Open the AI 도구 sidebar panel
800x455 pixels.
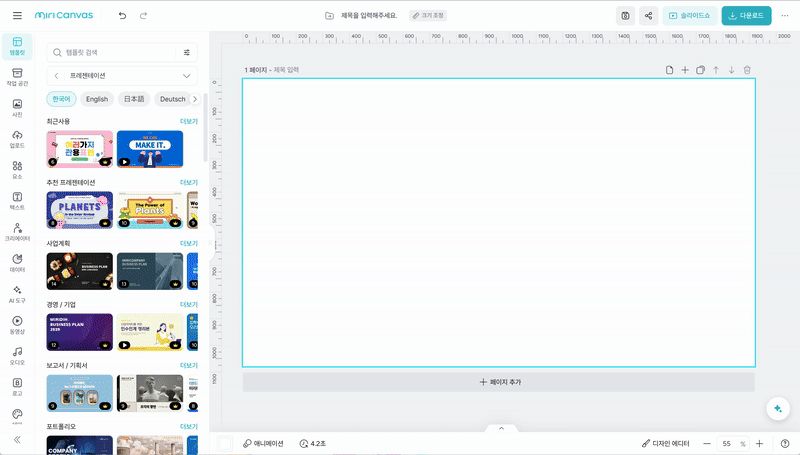coord(17,292)
